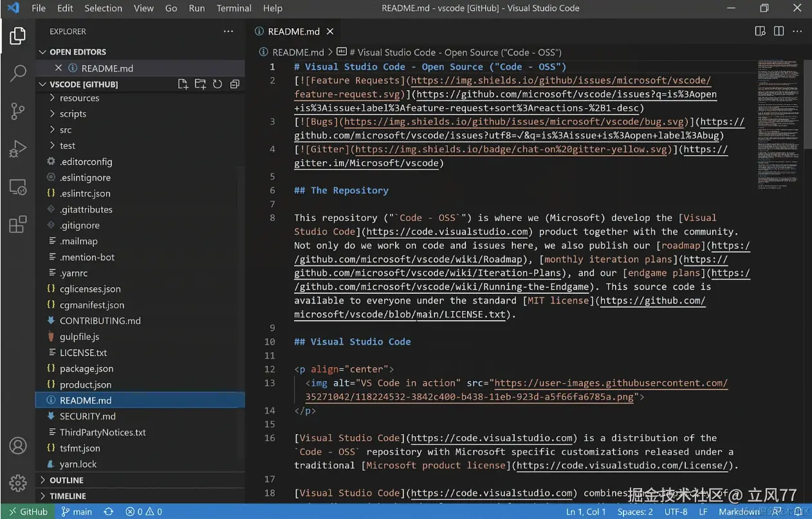This screenshot has width=812, height=519.
Task: Change indentation via Spaces: 2
Action: pos(635,511)
